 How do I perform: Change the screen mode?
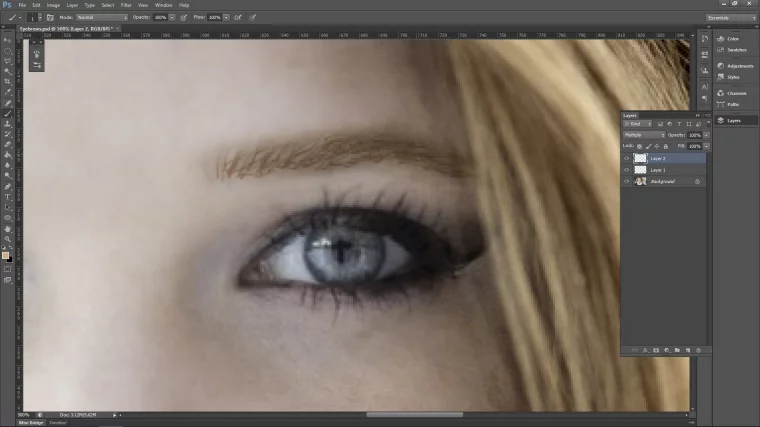[x=7, y=280]
